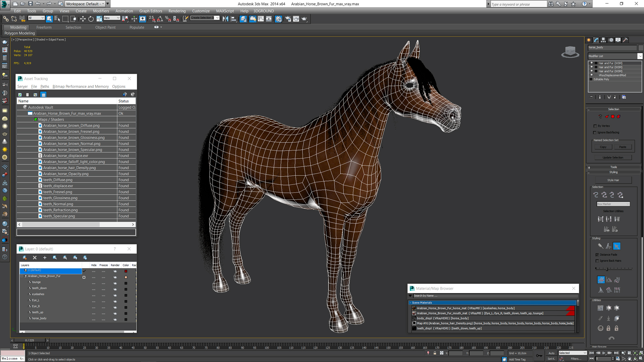
Task: Click the Pin Stack icon
Action: click(x=591, y=97)
